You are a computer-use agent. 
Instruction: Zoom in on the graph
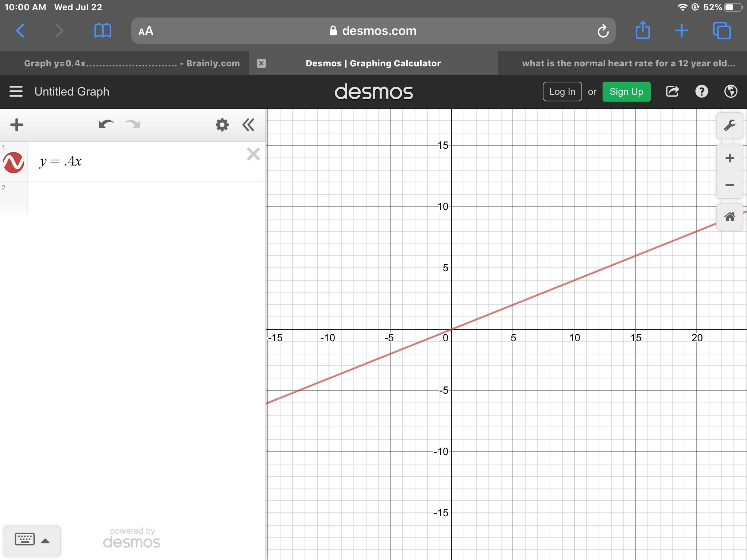point(729,158)
